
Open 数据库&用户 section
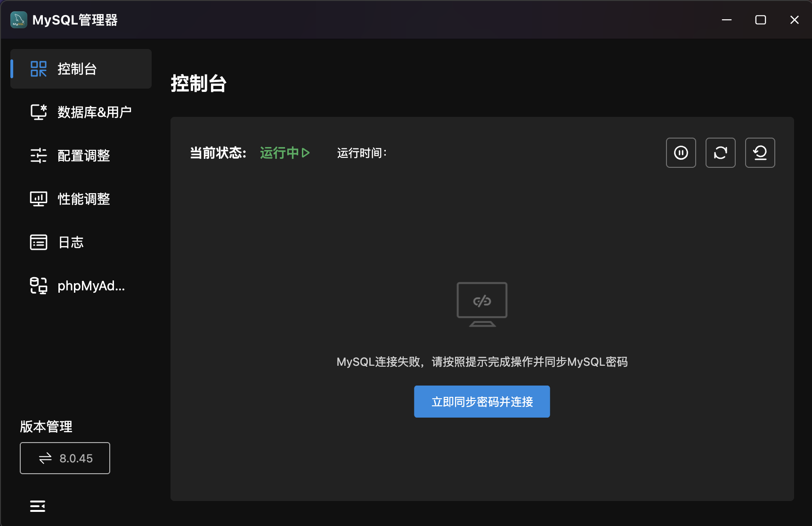coord(81,112)
